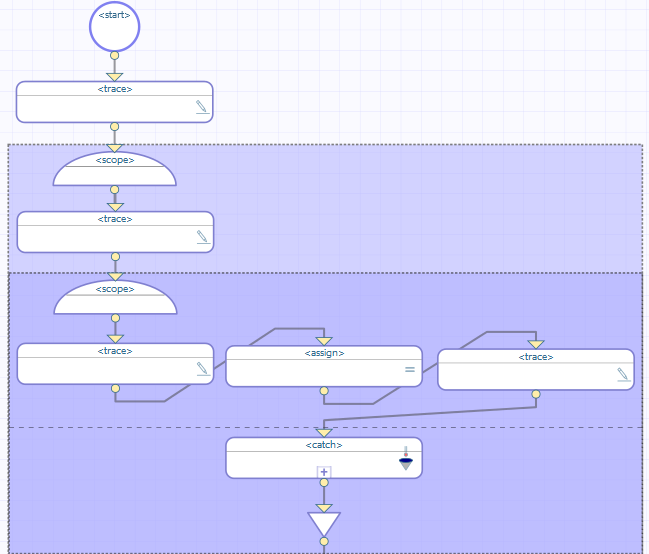Click the input arrow on top of assign
649x554 pixels.
point(324,341)
